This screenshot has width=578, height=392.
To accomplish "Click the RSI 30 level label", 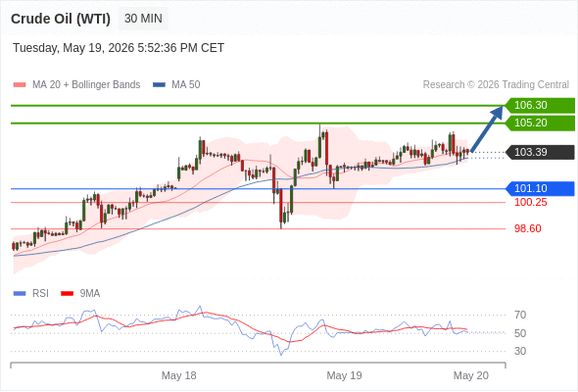I will pos(520,351).
